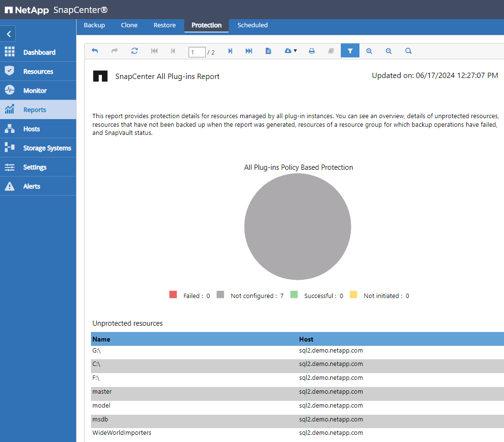Open the Alerts section
Image resolution: width=504 pixels, height=442 pixels.
pos(32,186)
